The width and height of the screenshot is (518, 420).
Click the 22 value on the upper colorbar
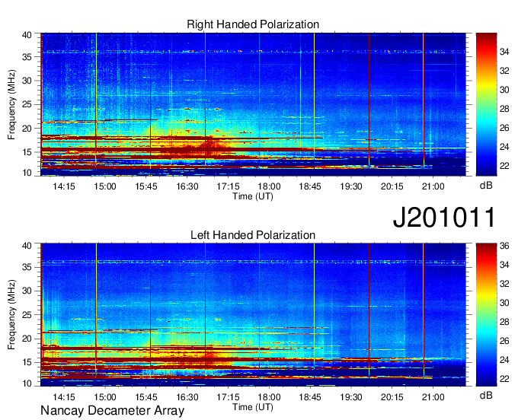click(x=504, y=166)
